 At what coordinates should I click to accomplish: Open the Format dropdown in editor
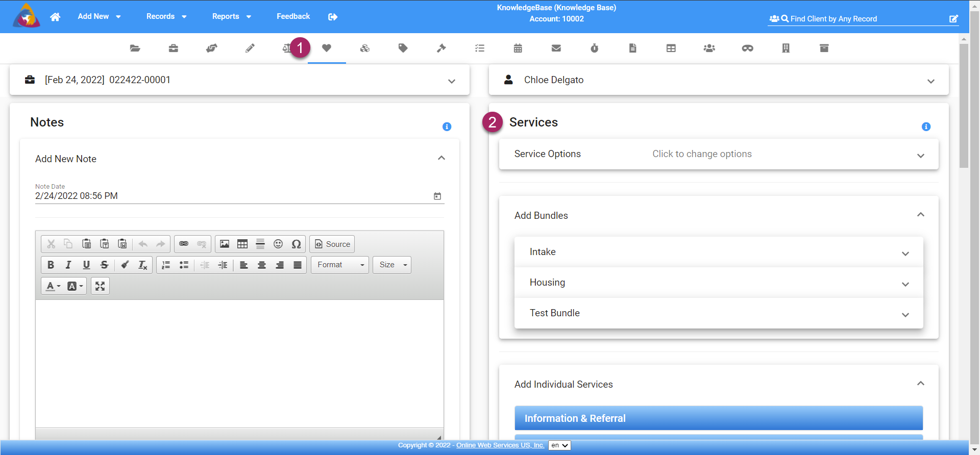tap(340, 265)
